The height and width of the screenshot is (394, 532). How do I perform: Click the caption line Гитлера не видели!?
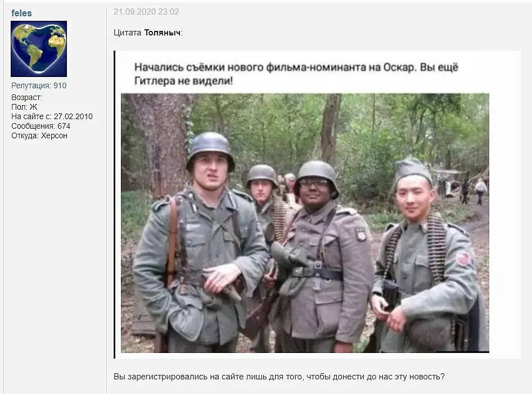[183, 81]
